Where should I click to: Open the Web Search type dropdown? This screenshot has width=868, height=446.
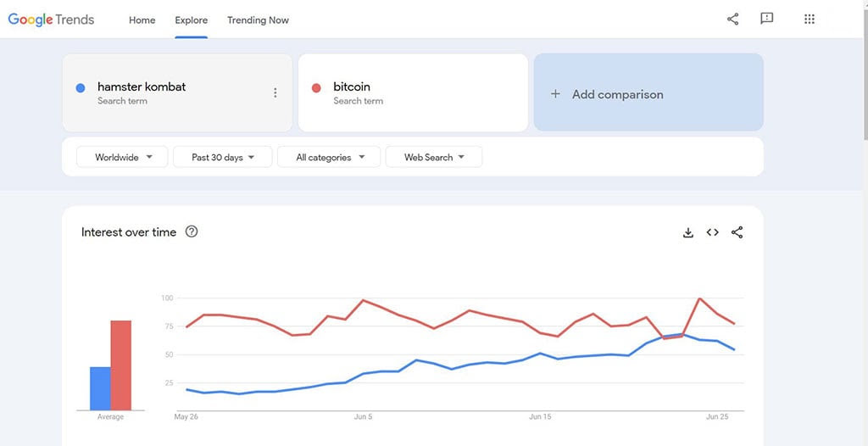click(x=433, y=157)
